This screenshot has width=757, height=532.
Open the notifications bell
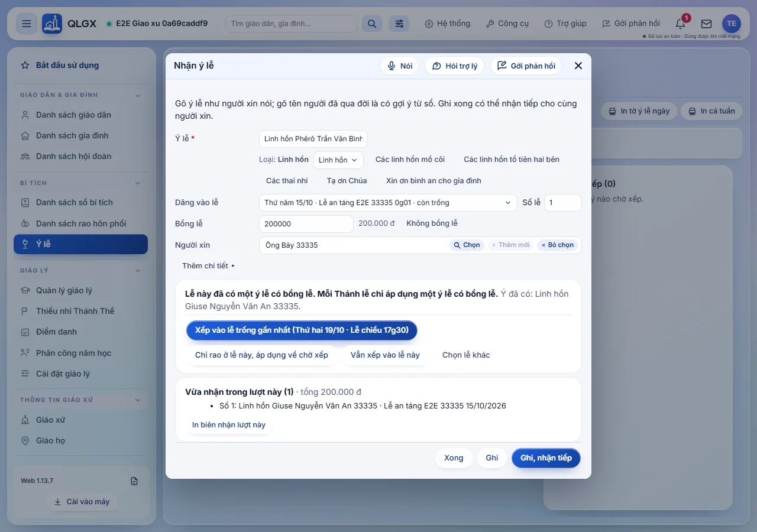pos(681,24)
